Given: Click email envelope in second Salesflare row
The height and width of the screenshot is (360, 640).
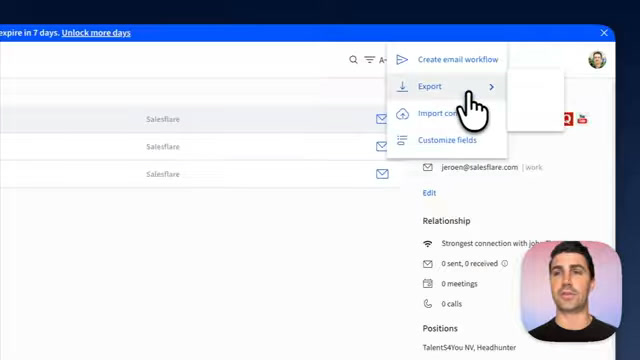Looking at the screenshot, I should (382, 146).
